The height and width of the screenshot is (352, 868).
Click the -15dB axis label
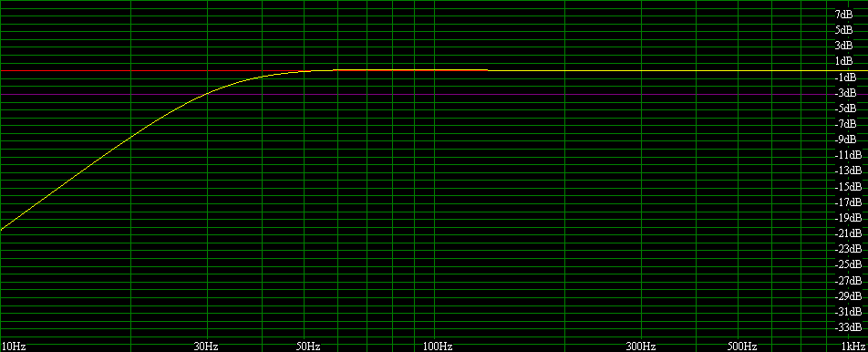(x=848, y=186)
